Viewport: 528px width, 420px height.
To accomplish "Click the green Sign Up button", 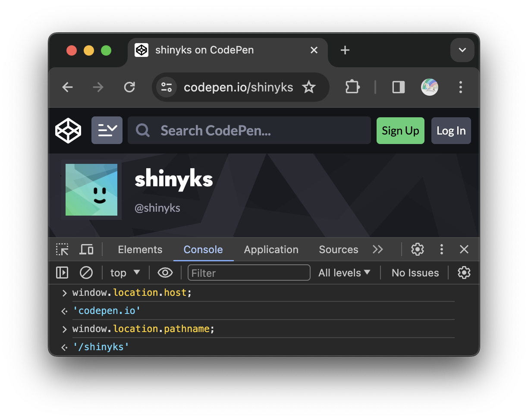I will coord(400,131).
